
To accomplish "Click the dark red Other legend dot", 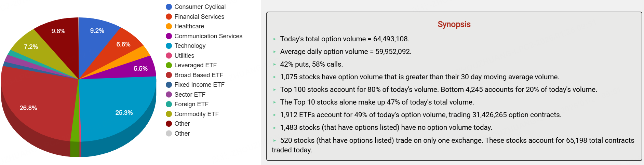I will (169, 124).
